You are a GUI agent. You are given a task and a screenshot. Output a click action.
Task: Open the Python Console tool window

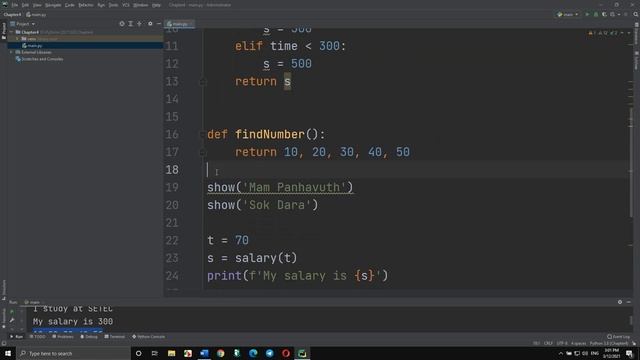(149, 337)
